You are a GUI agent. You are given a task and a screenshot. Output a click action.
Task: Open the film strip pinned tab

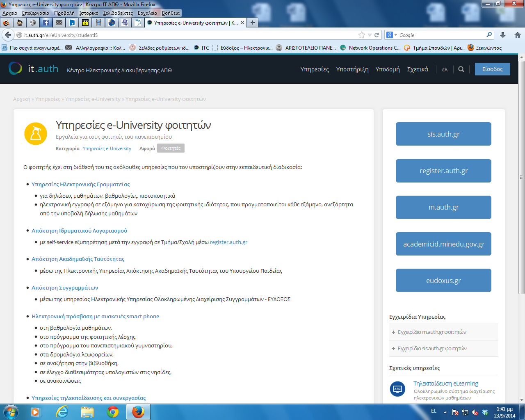click(x=98, y=23)
